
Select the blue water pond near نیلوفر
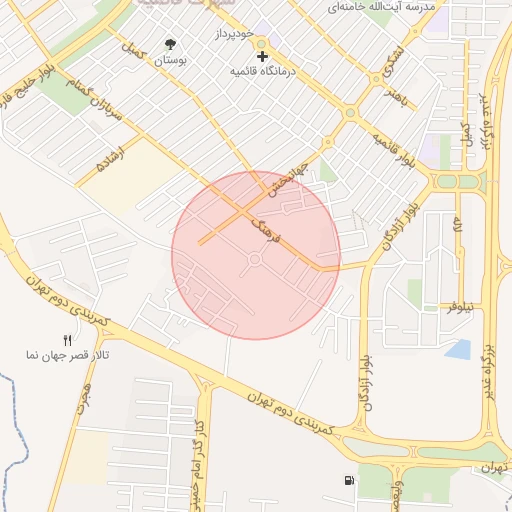pos(458,349)
